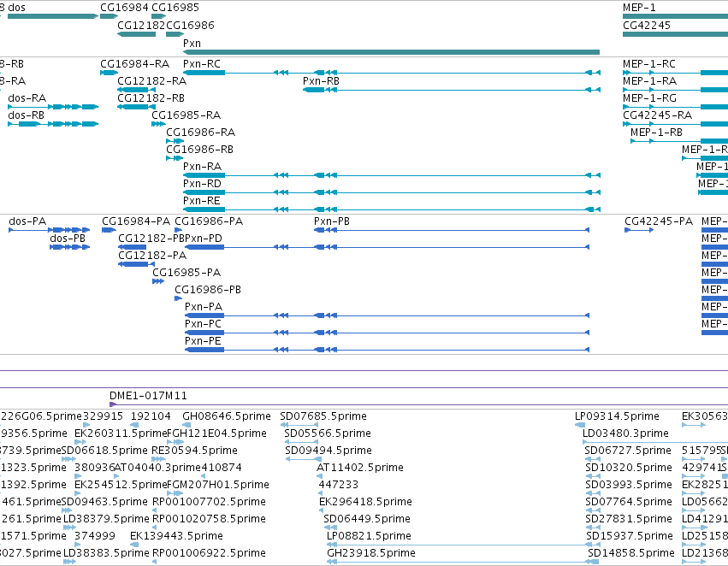The width and height of the screenshot is (728, 566).
Task: Select the 'CG42245-PA' protein label
Action: pos(659,221)
